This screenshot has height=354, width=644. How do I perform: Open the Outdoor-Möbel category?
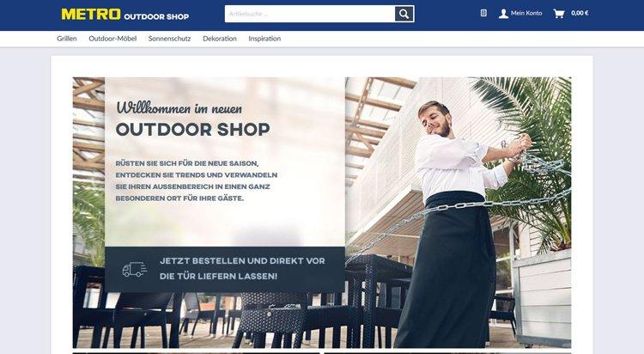pyautogui.click(x=112, y=39)
